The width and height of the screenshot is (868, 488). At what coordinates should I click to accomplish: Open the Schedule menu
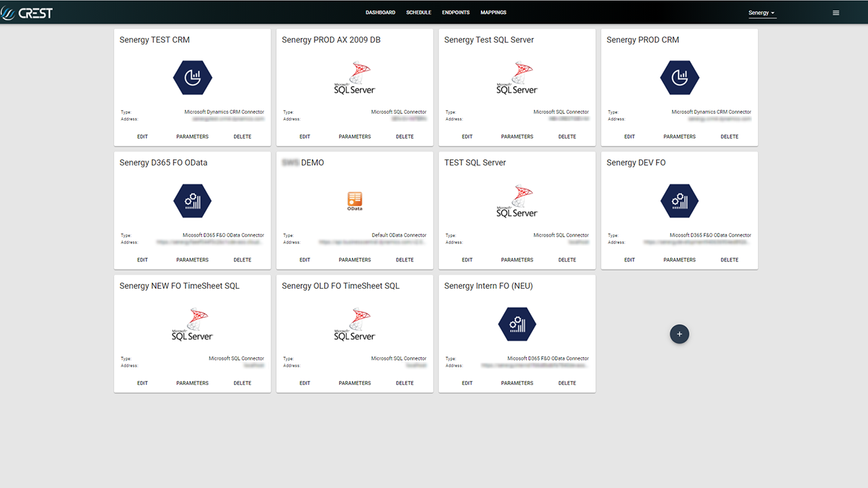pos(418,12)
